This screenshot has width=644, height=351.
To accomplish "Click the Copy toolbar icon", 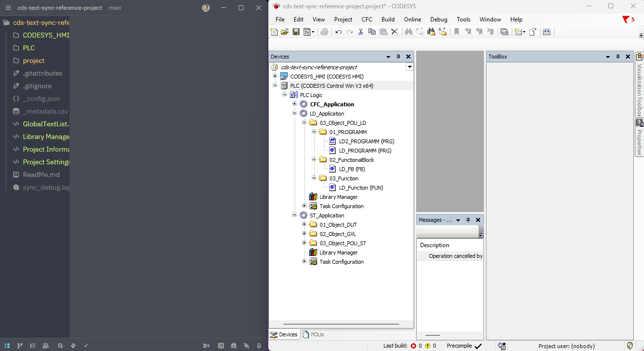I will pos(372,32).
